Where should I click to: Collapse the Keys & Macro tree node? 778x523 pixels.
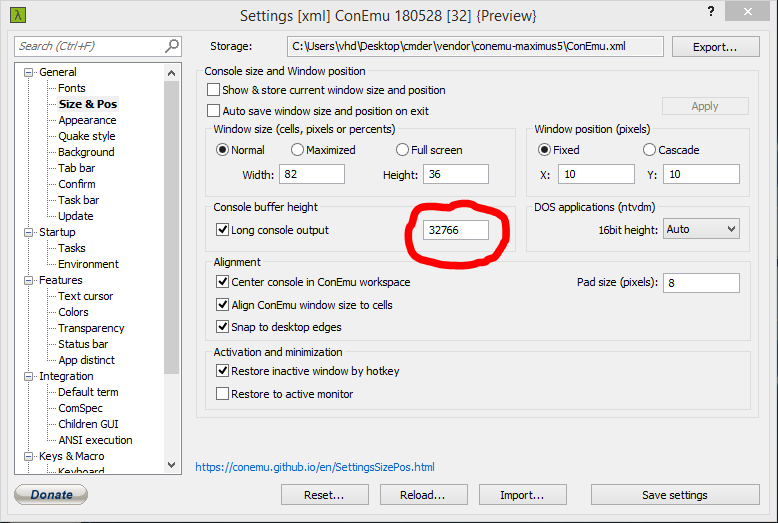pyautogui.click(x=28, y=456)
